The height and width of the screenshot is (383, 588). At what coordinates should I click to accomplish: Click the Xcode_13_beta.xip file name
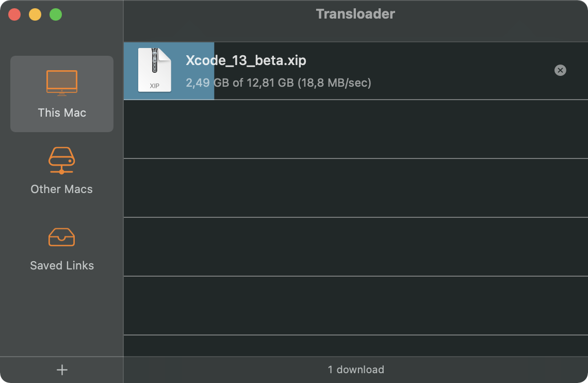[246, 60]
